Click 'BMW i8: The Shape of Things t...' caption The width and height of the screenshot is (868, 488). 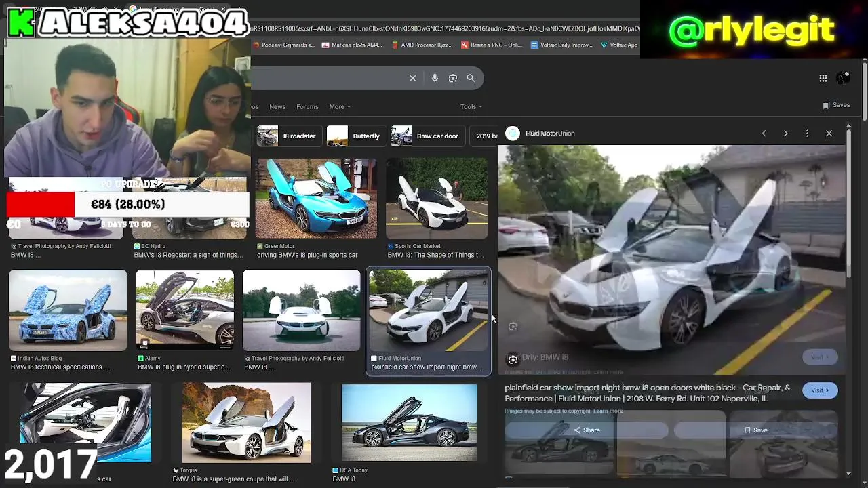[435, 255]
